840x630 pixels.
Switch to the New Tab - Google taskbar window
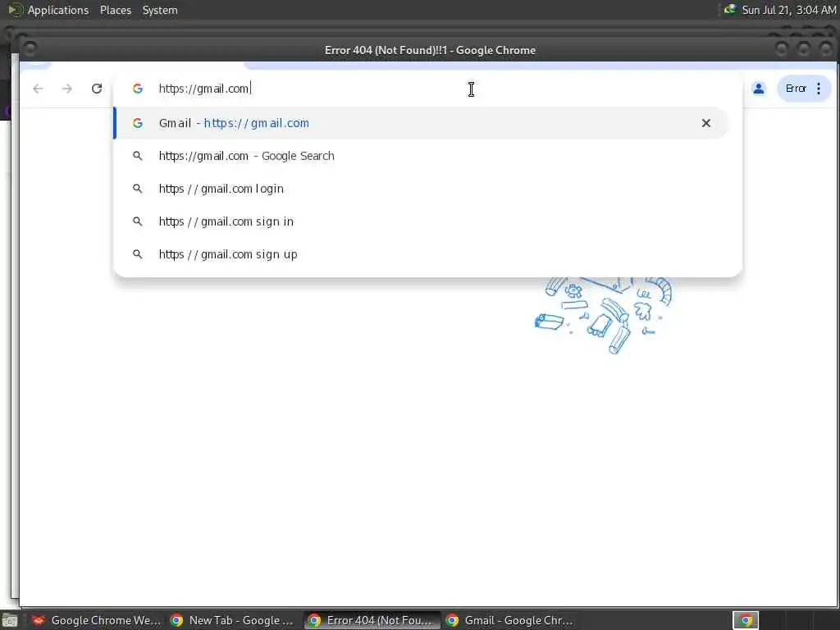click(x=234, y=620)
